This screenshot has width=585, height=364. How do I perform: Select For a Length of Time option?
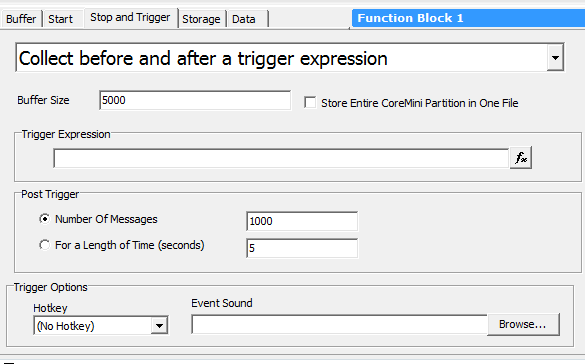[44, 245]
